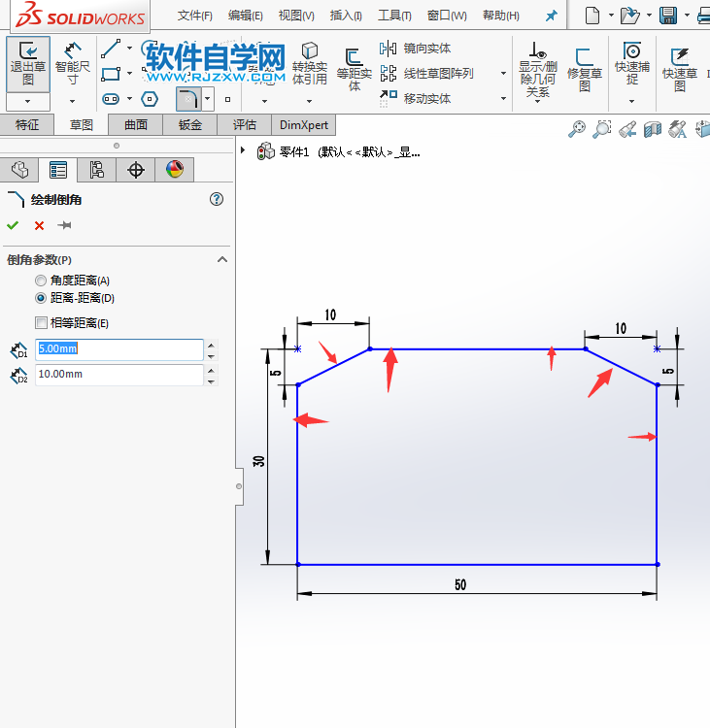Screen dimensions: 710x728
Task: Open the Line tool dropdown arrow
Action: click(129, 48)
